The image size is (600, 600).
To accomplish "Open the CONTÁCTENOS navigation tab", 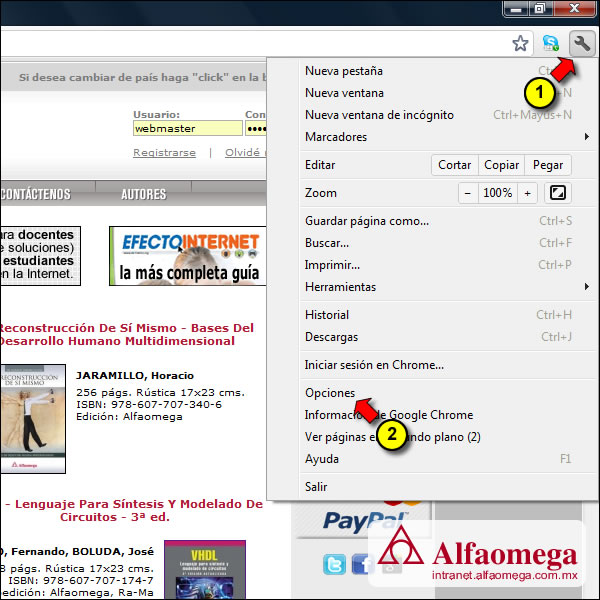I will point(36,194).
